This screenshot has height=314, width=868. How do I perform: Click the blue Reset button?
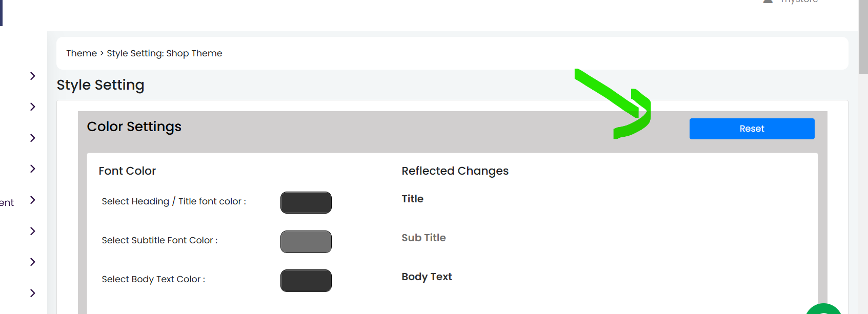click(x=752, y=129)
